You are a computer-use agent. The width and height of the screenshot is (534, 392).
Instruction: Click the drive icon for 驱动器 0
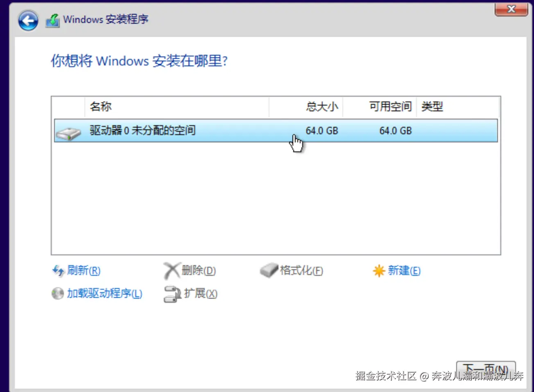[68, 133]
